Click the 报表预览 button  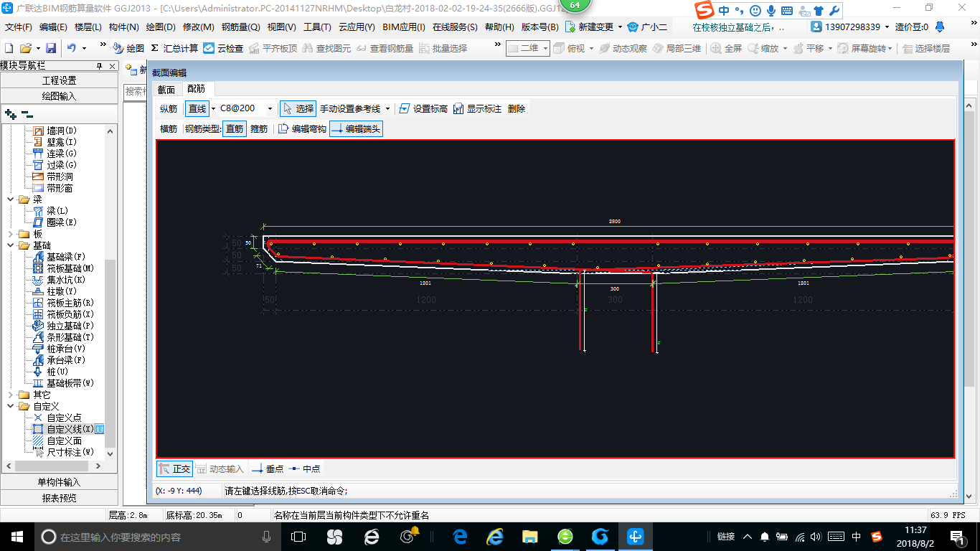pos(59,497)
